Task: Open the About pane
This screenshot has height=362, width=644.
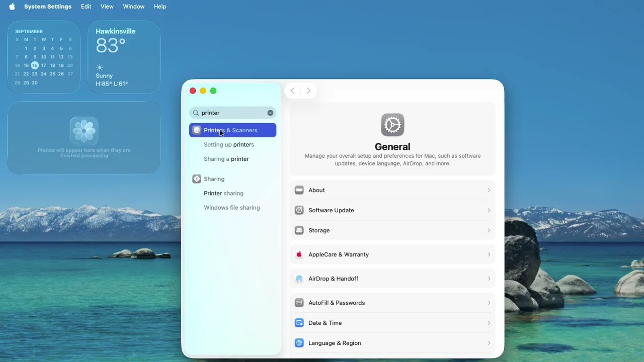Action: (x=392, y=190)
